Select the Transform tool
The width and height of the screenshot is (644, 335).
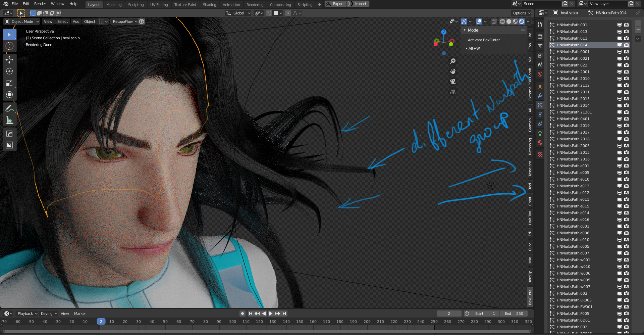[9, 95]
